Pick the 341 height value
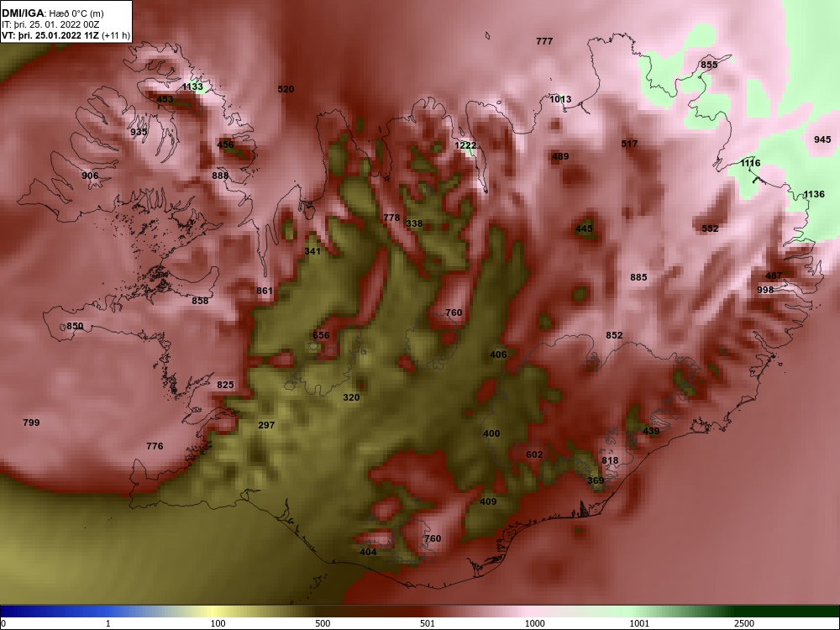The image size is (840, 630). point(312,251)
